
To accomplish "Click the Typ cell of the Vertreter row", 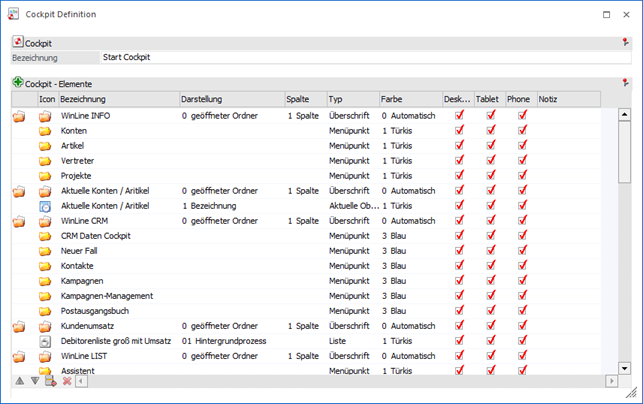I will click(x=352, y=161).
